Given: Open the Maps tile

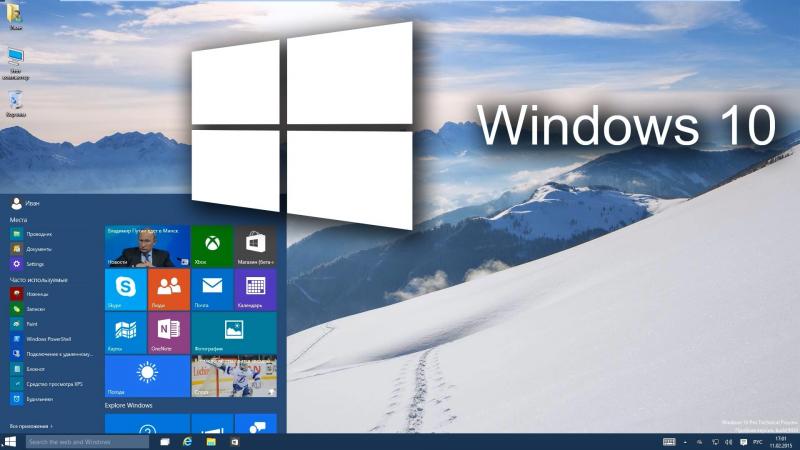Looking at the screenshot, I should coord(126,333).
